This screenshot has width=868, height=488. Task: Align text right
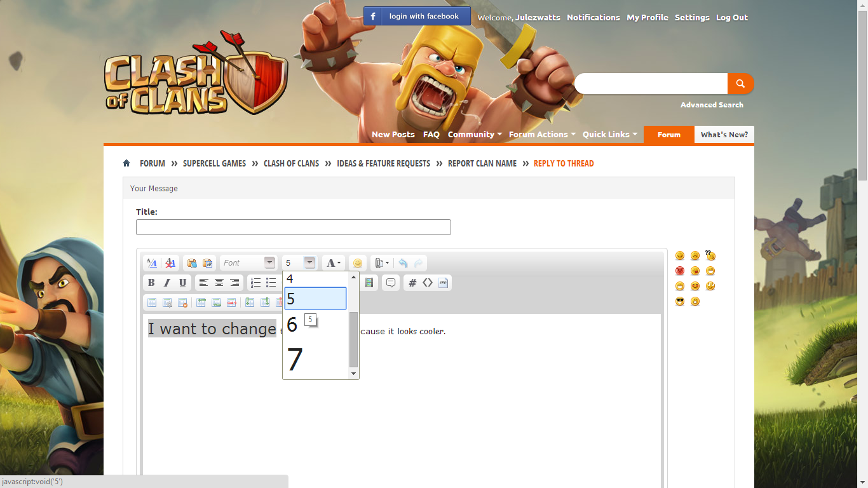(x=234, y=283)
